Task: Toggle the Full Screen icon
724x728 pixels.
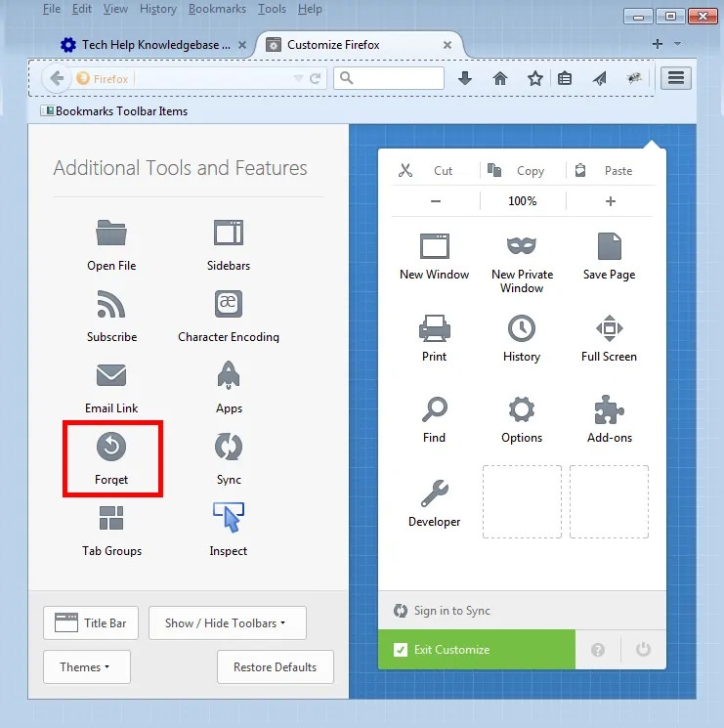Action: [610, 328]
